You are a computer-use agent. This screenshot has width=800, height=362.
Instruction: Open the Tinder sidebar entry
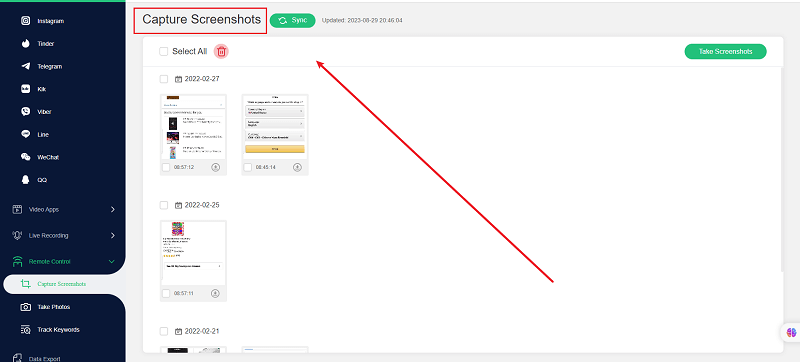click(38, 44)
